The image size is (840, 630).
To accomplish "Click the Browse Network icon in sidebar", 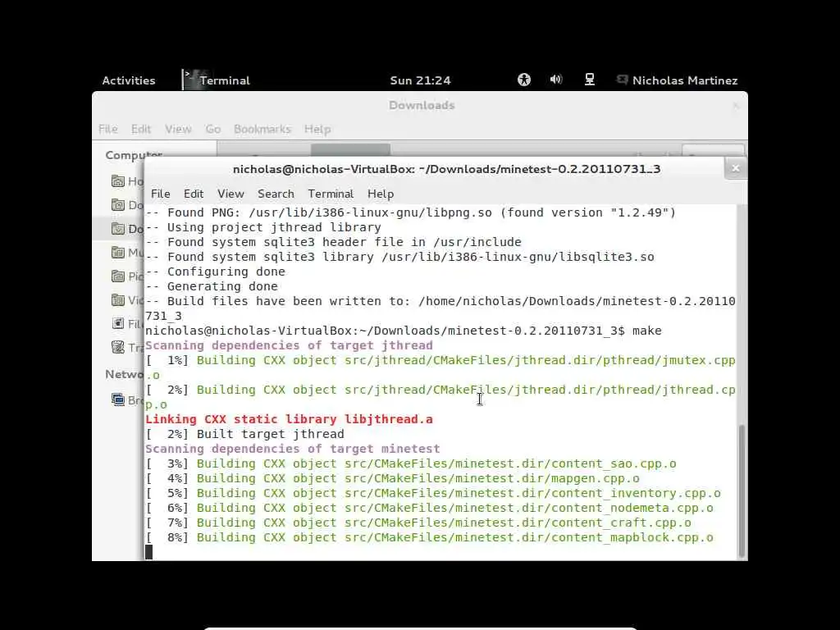I will tap(118, 399).
